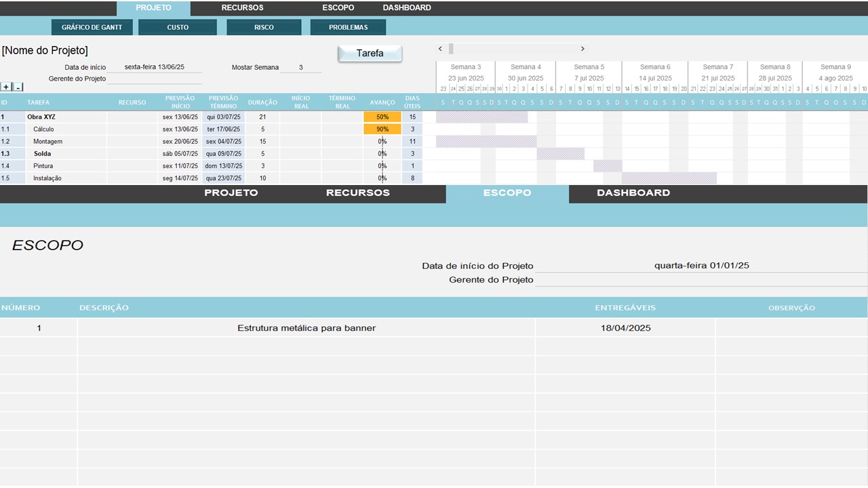This screenshot has height=488, width=868.
Task: Switch to top RECURSOS tab
Action: click(242, 8)
